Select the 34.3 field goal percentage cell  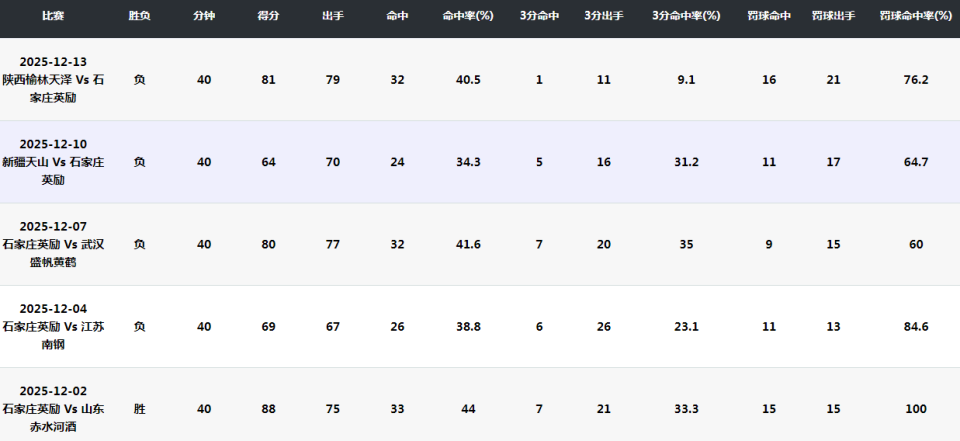tap(468, 162)
